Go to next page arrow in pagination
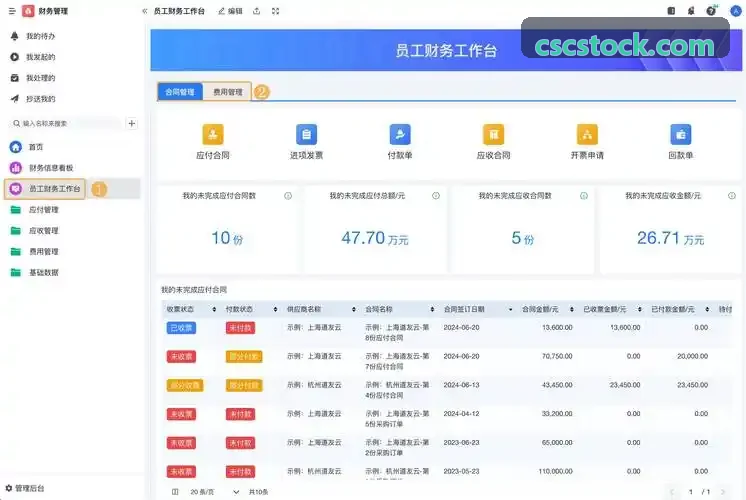 click(723, 492)
